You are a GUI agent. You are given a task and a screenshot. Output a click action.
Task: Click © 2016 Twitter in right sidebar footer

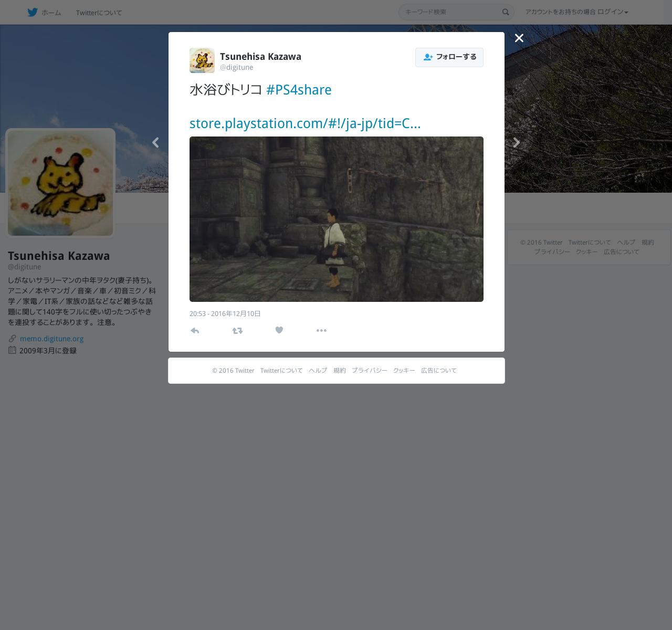click(x=541, y=242)
